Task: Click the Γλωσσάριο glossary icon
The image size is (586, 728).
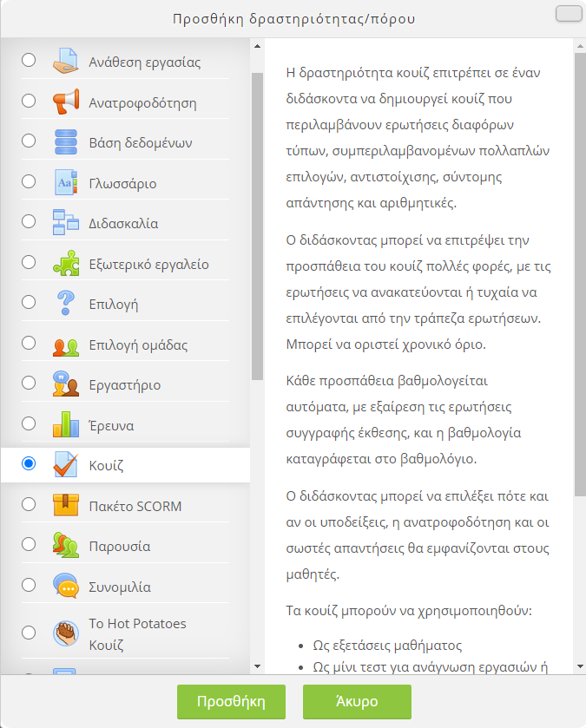Action: 65,182
